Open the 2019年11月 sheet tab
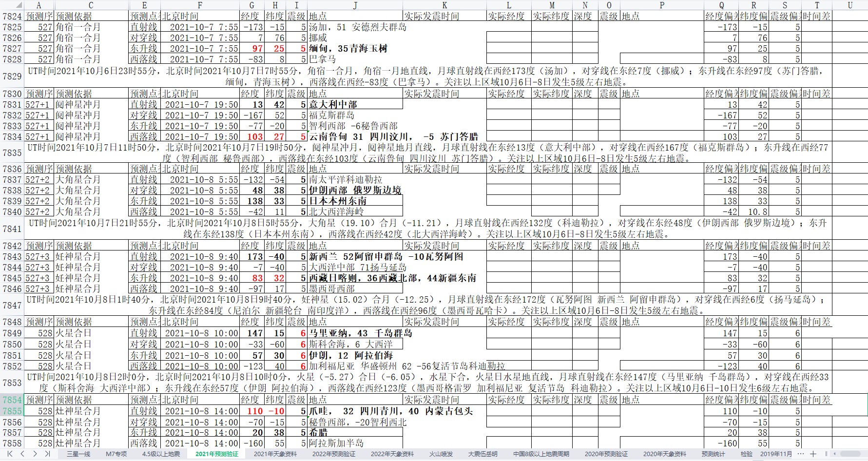This screenshot has width=868, height=461. click(776, 454)
